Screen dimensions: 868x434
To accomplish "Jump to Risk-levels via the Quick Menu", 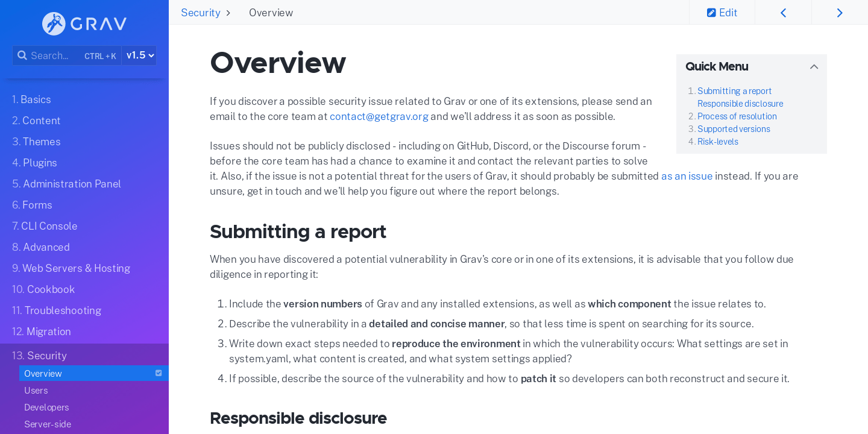I will click(717, 141).
